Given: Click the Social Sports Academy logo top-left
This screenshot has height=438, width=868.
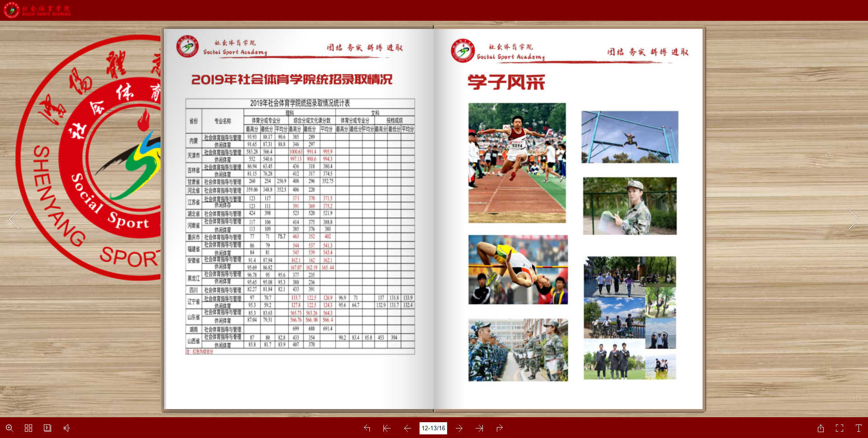Looking at the screenshot, I should click(x=37, y=10).
